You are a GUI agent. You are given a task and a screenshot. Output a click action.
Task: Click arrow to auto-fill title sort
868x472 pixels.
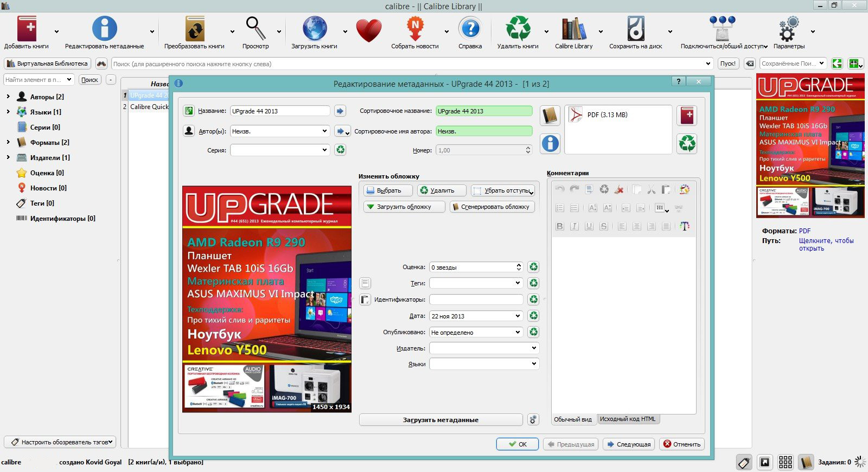click(x=340, y=111)
